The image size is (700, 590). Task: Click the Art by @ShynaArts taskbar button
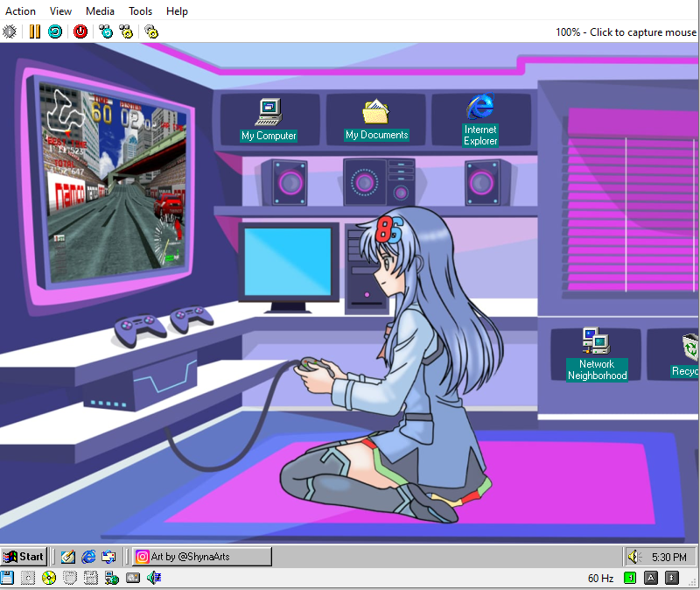tap(202, 557)
